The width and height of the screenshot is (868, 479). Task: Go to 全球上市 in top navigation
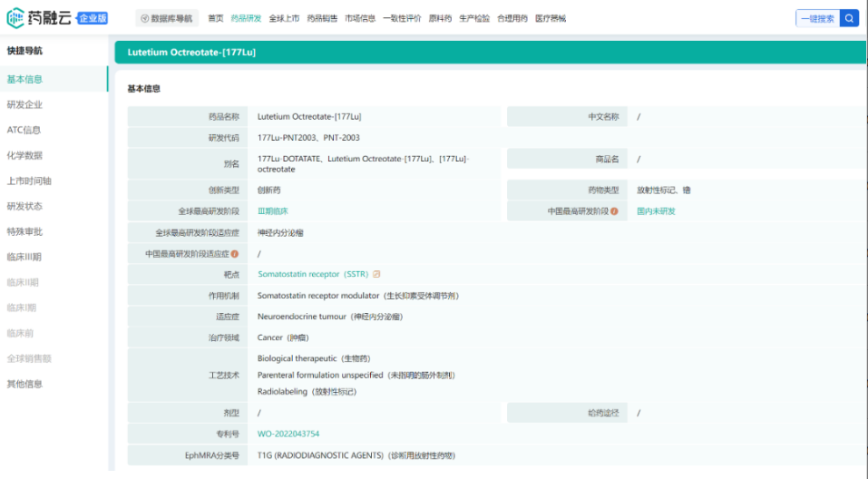pyautogui.click(x=284, y=18)
